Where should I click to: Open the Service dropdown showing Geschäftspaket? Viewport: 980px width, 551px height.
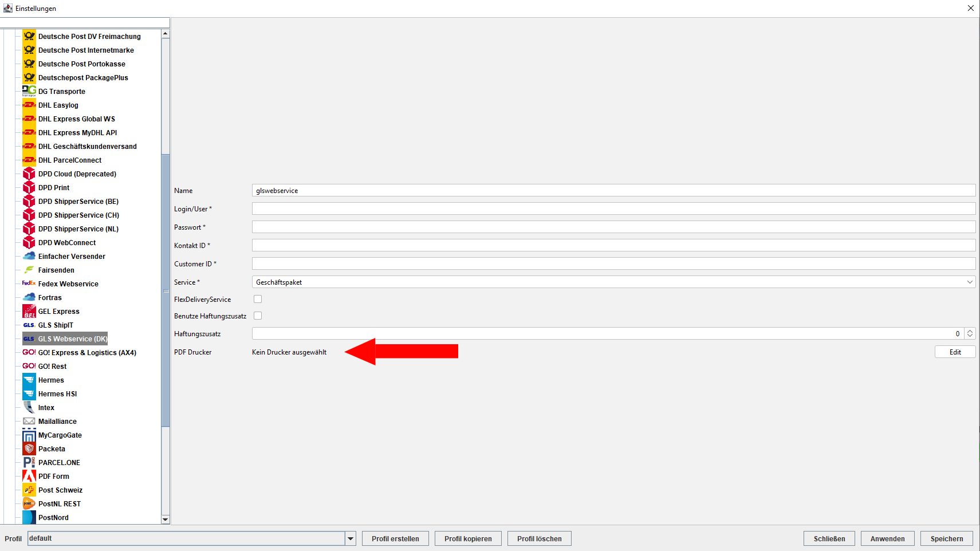(613, 282)
